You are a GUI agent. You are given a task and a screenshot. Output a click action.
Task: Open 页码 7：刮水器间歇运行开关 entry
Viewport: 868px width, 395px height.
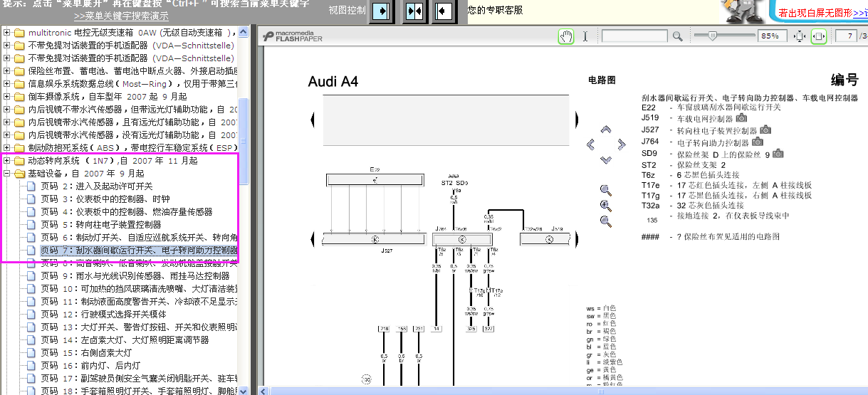[x=139, y=251]
